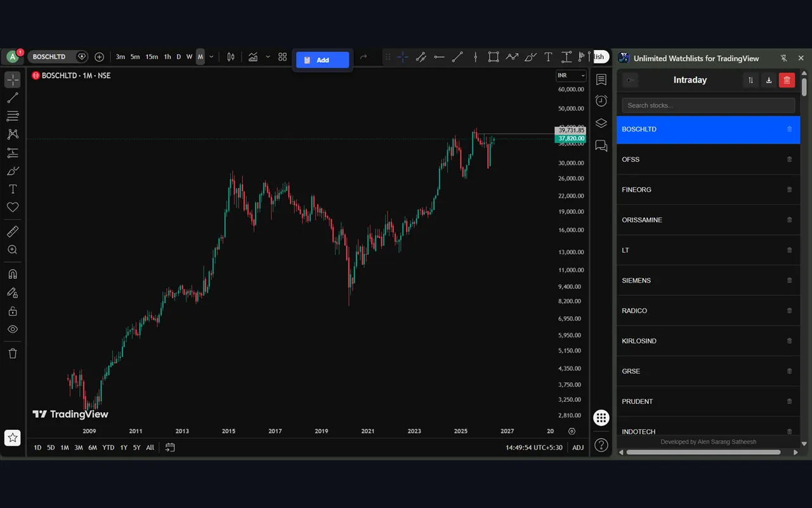Switch to 3m timeframe
This screenshot has height=508, width=812.
pos(121,57)
